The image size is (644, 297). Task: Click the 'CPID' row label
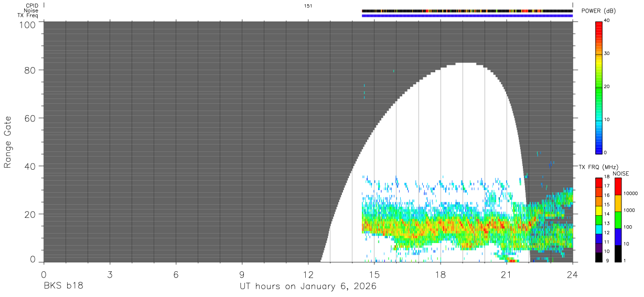[33, 6]
